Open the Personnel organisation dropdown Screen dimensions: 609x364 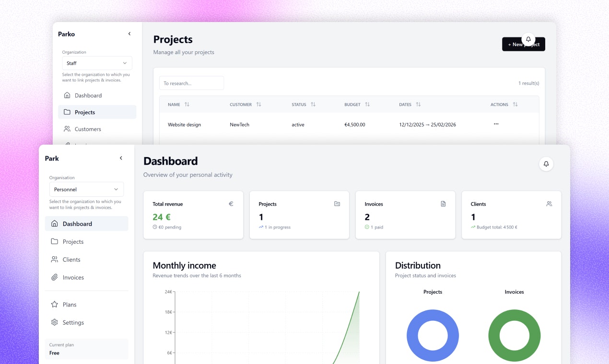tap(86, 189)
